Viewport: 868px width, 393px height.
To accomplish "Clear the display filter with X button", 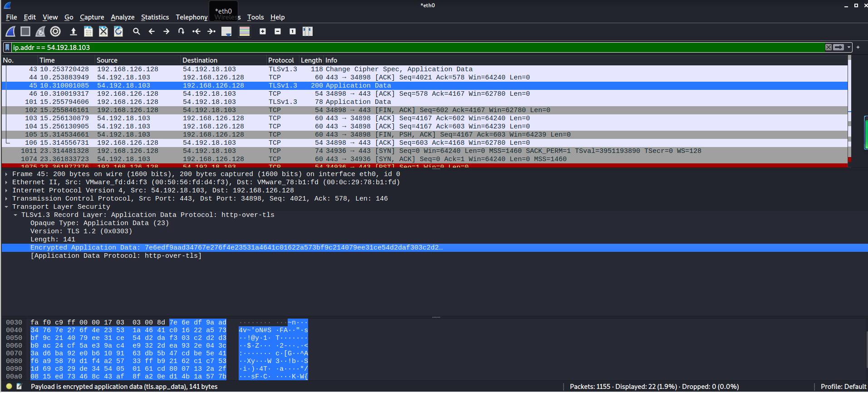I will coord(828,47).
